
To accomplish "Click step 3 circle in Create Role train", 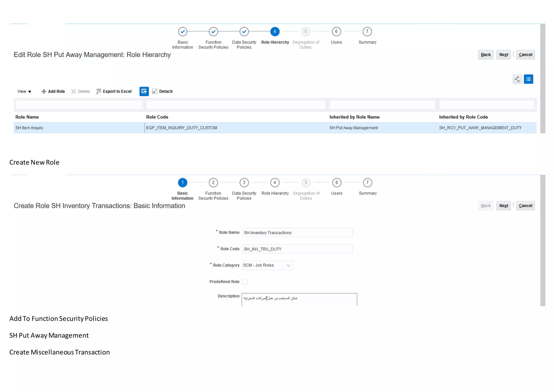I will (244, 183).
